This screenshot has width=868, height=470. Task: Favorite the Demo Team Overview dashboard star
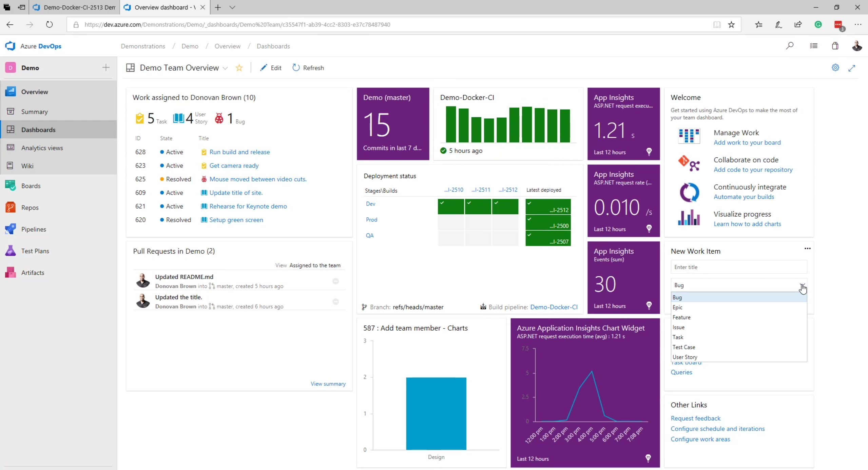[239, 67]
